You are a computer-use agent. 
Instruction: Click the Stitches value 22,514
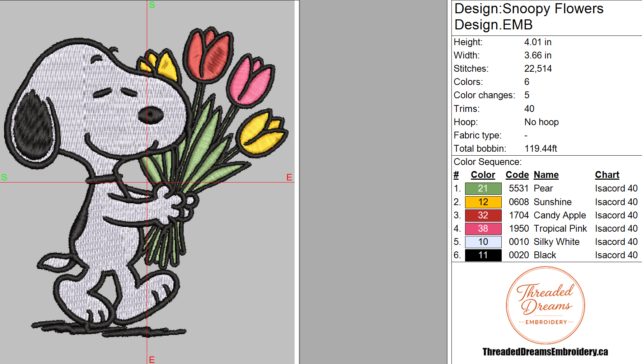[538, 68]
